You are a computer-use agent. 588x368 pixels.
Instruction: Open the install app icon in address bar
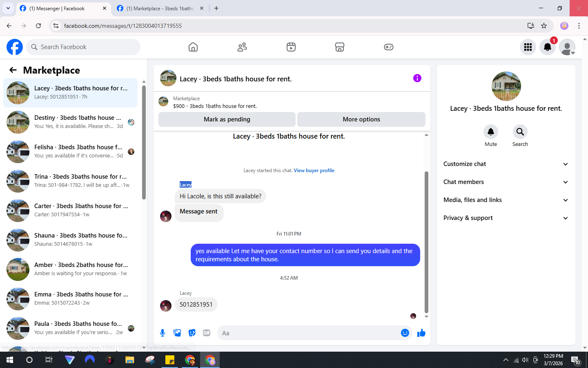(531, 26)
